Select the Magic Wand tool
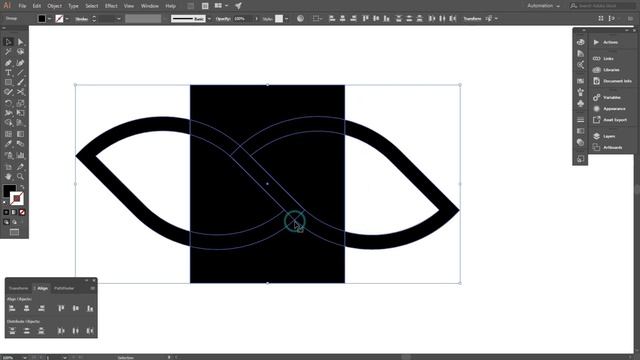 (8, 52)
